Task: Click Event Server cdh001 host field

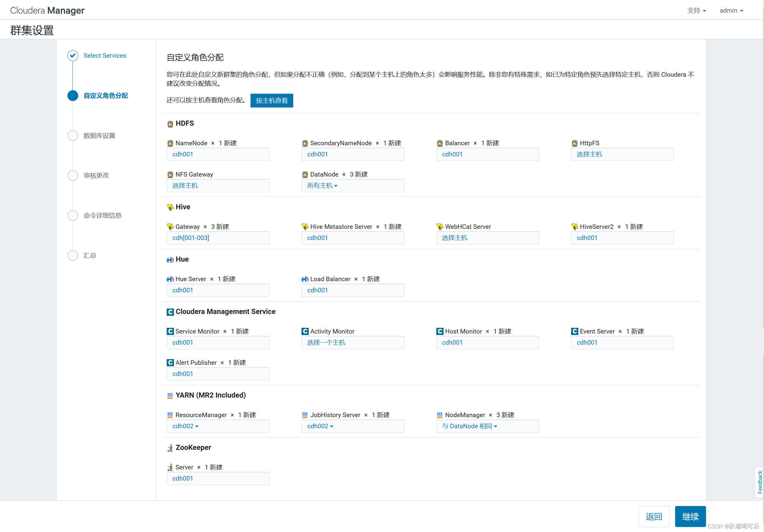Action: tap(622, 343)
